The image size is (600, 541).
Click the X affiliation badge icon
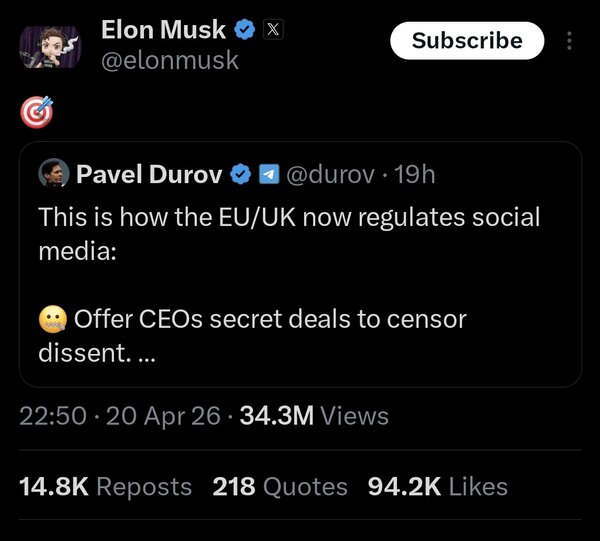click(272, 30)
